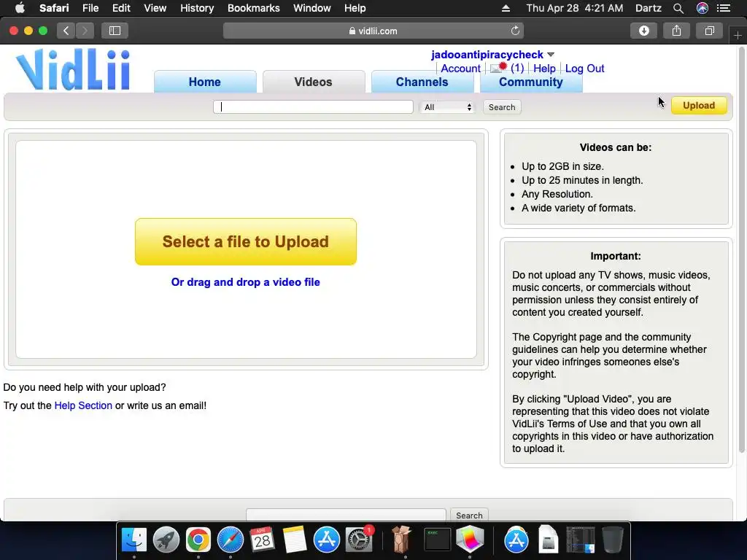Click the (1) unread message count
This screenshot has height=560, width=747.
click(517, 68)
